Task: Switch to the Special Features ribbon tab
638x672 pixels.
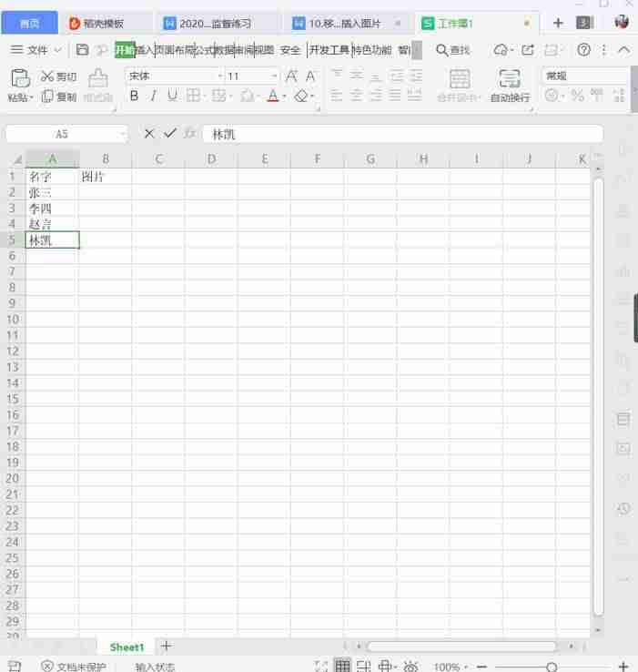Action: pyautogui.click(x=371, y=50)
